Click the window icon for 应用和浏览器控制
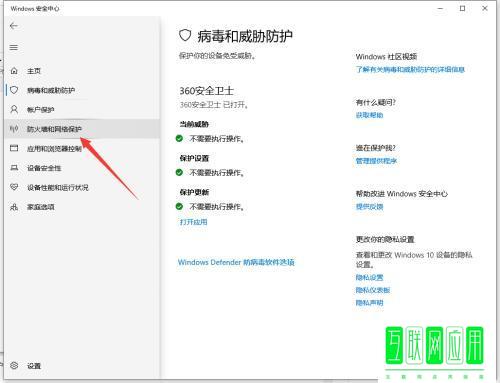This screenshot has width=500, height=383. (x=14, y=148)
